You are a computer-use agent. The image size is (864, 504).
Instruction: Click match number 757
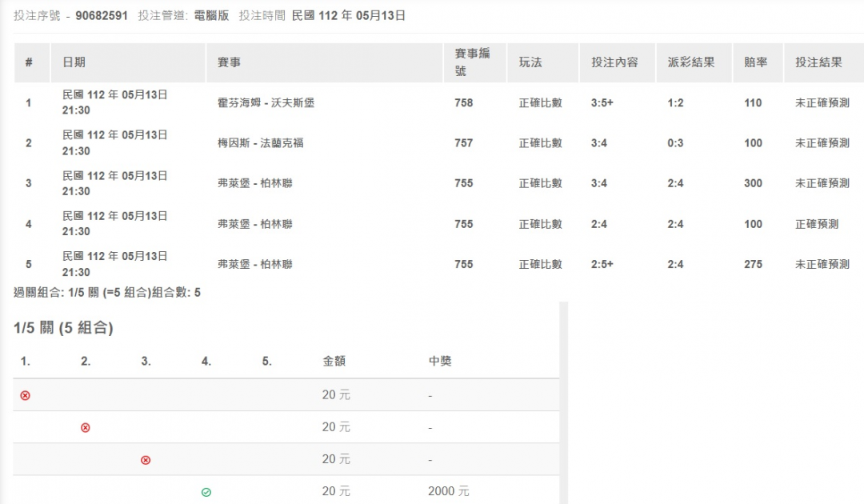click(464, 143)
